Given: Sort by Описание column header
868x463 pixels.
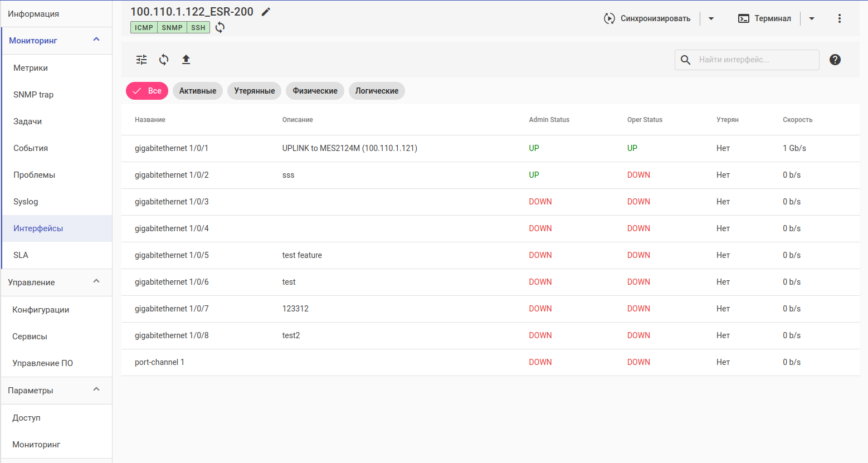Looking at the screenshot, I should pos(298,120).
